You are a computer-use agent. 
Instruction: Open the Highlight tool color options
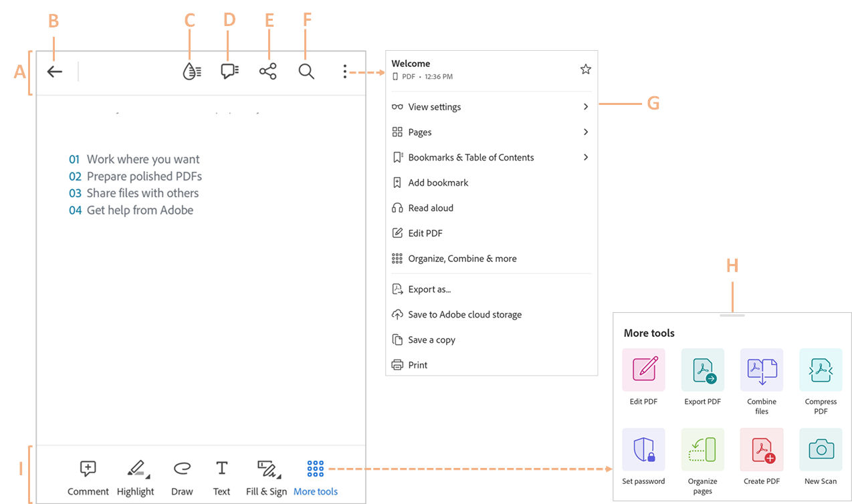[147, 475]
